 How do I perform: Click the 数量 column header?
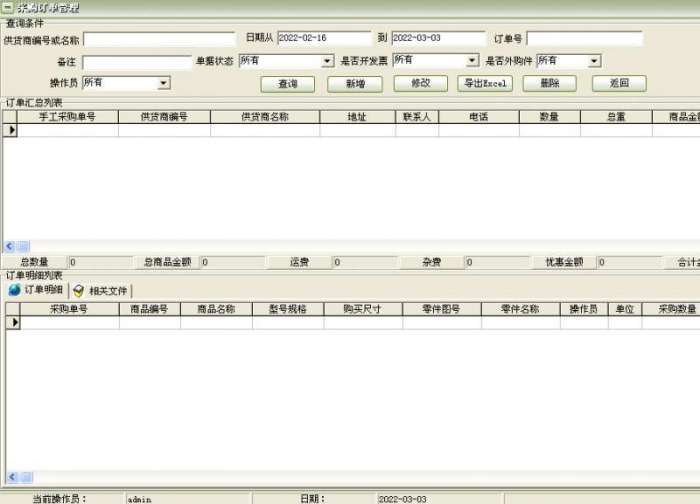point(550,117)
